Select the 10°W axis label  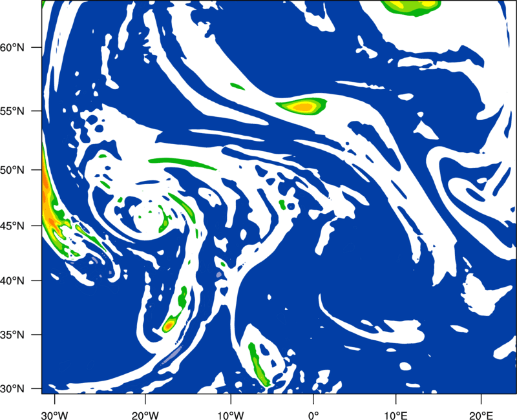tap(231, 415)
